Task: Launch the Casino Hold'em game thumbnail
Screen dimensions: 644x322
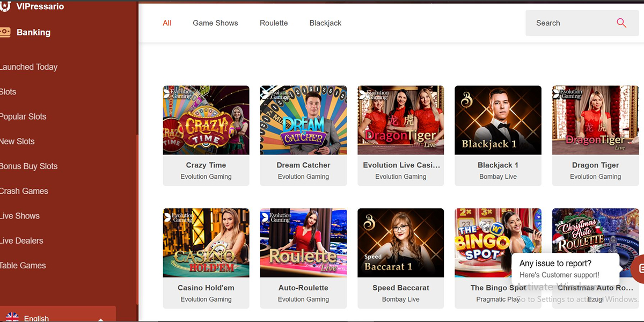Action: 206,243
